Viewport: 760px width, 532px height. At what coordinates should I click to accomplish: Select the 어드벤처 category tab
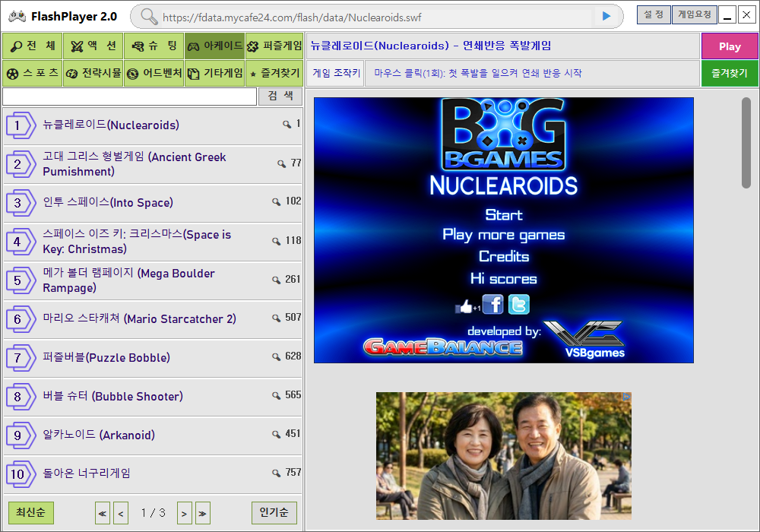pyautogui.click(x=154, y=73)
